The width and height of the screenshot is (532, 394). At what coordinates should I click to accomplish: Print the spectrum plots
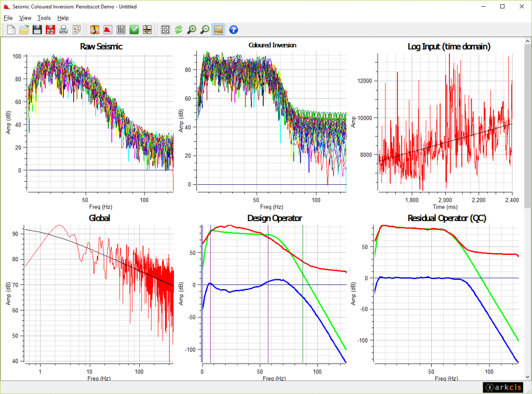63,30
